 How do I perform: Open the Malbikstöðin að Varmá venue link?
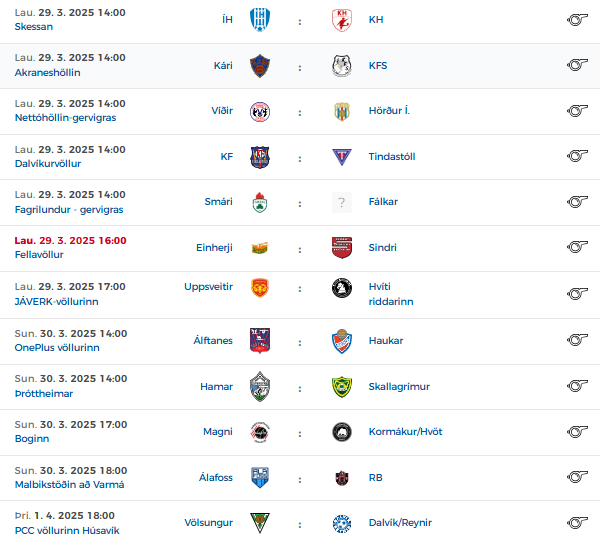[69, 485]
